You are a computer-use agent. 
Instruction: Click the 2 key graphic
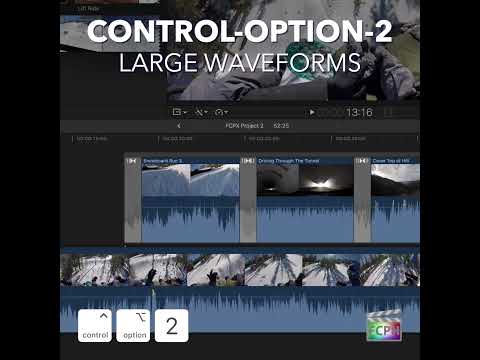[x=172, y=326]
